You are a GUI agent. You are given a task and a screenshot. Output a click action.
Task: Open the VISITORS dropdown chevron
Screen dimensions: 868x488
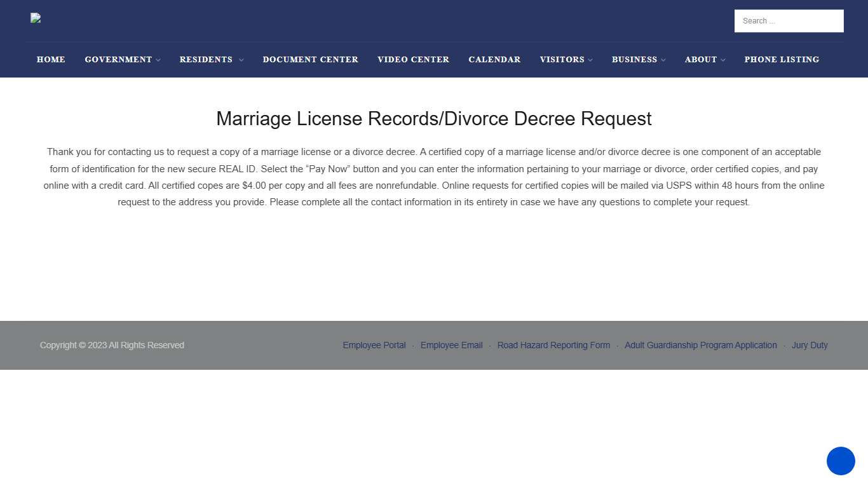click(590, 60)
